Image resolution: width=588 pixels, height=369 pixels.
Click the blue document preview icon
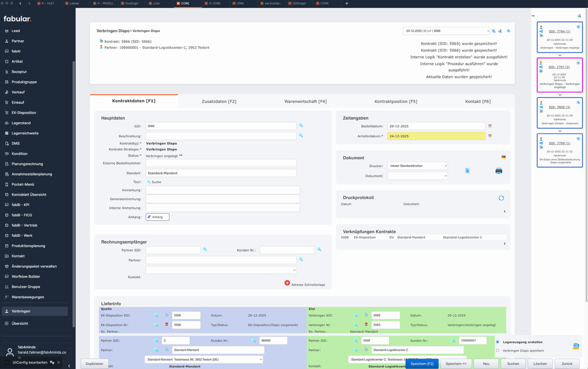click(467, 171)
